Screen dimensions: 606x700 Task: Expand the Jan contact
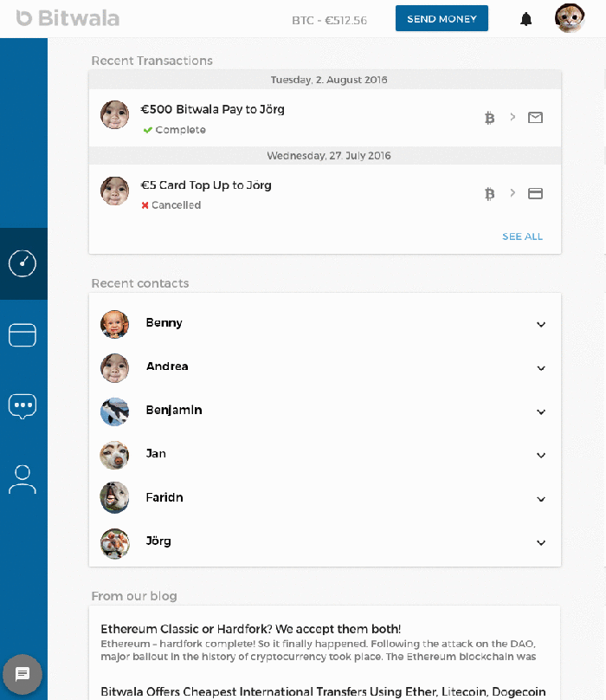click(x=541, y=456)
